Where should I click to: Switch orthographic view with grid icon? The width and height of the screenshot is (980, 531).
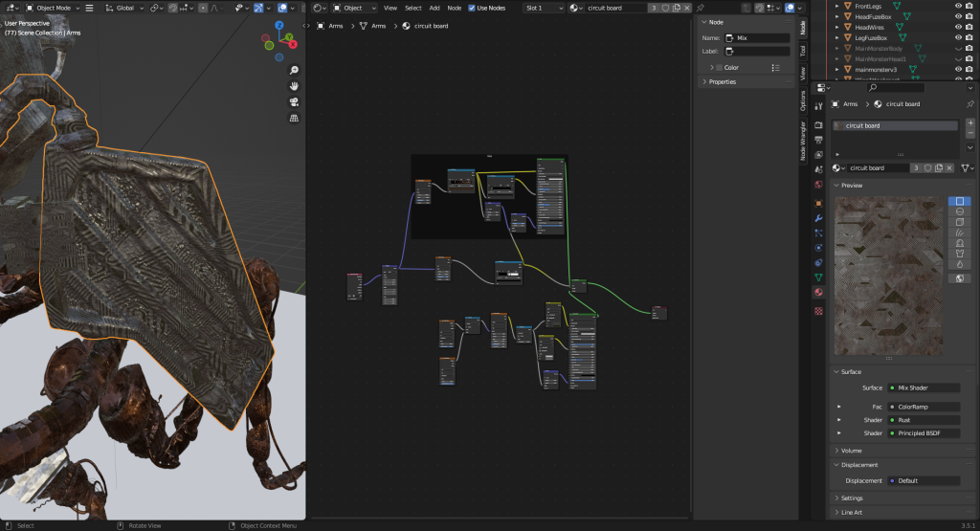click(294, 118)
